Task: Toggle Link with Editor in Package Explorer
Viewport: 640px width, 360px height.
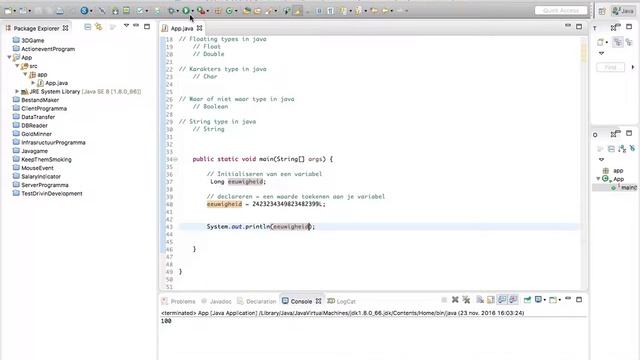Action: [99, 27]
